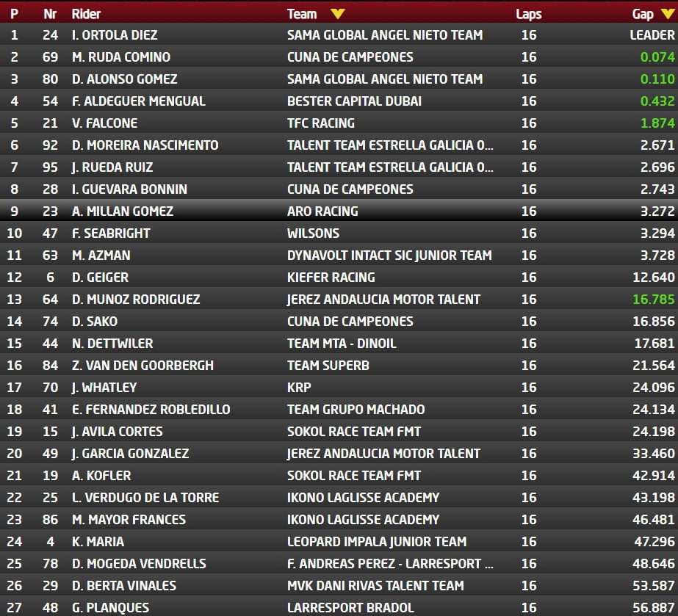Select the green 16.785 gap value
Screen dimensions: 678x616
pyautogui.click(x=652, y=299)
